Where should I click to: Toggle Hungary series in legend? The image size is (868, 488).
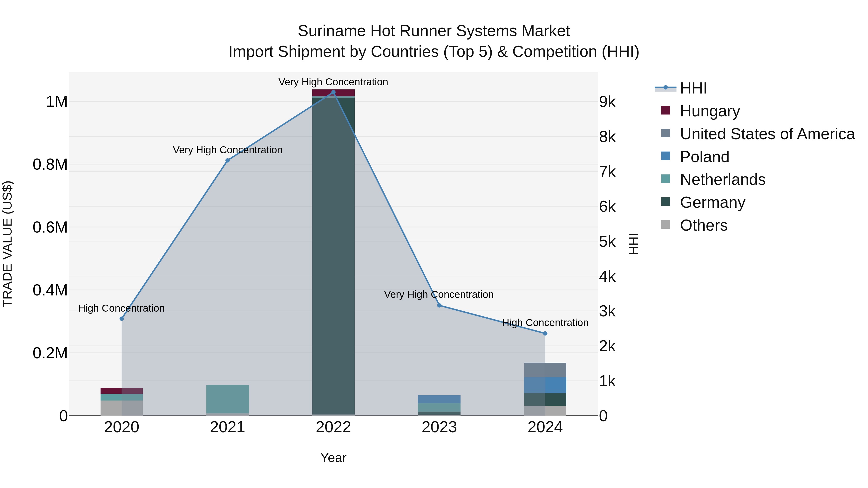click(701, 111)
